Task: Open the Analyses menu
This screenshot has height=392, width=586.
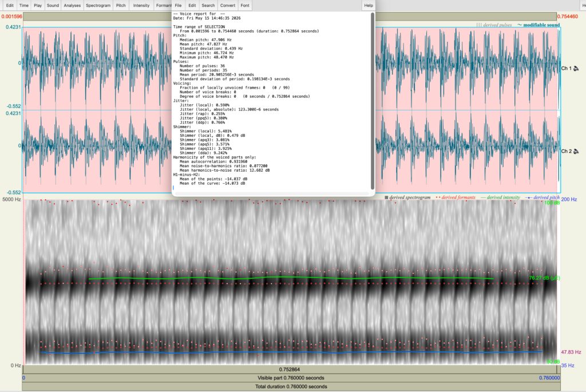Action: coord(72,5)
